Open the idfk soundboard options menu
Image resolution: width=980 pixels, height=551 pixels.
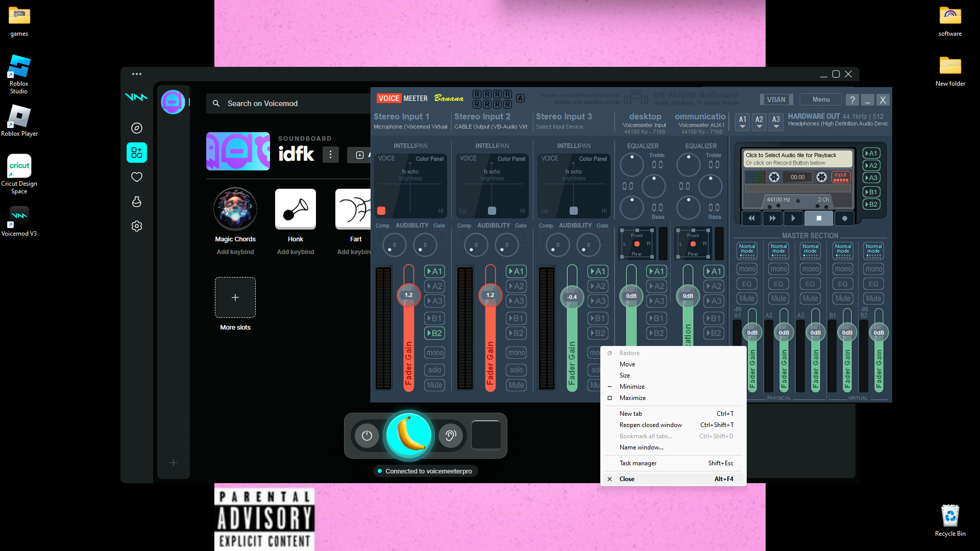[x=330, y=155]
